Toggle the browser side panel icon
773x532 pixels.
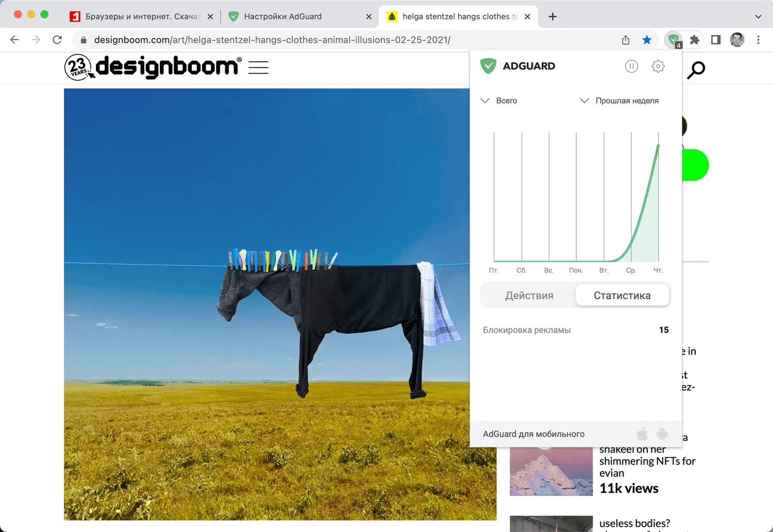716,40
